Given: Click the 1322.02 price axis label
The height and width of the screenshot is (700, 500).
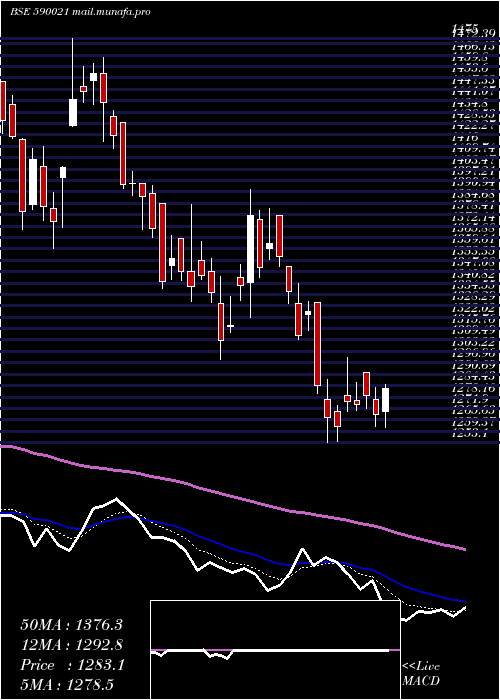Looking at the screenshot, I should [x=472, y=308].
